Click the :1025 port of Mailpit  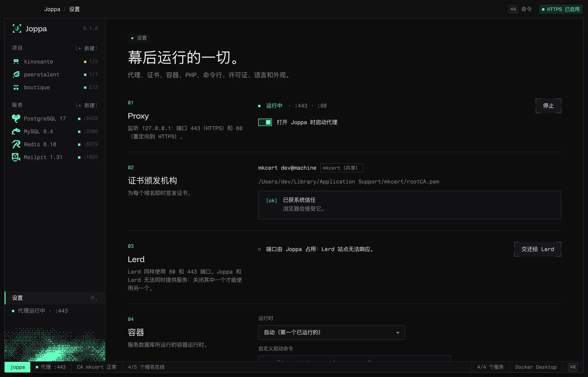tap(91, 157)
